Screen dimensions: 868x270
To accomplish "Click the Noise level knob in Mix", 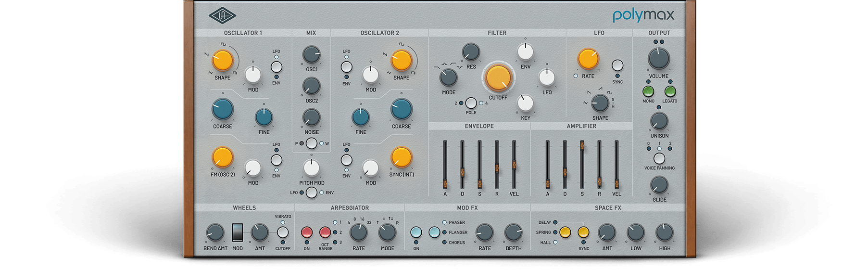I will tap(311, 117).
